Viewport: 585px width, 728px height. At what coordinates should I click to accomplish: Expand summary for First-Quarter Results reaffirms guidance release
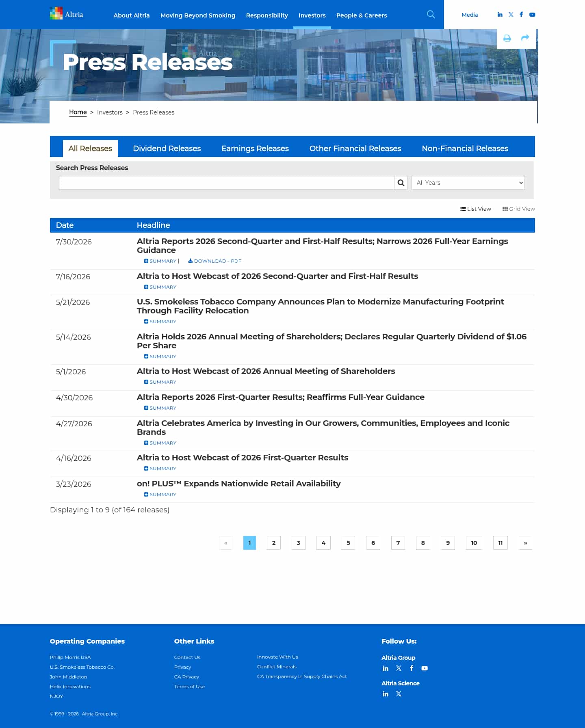[x=160, y=408]
